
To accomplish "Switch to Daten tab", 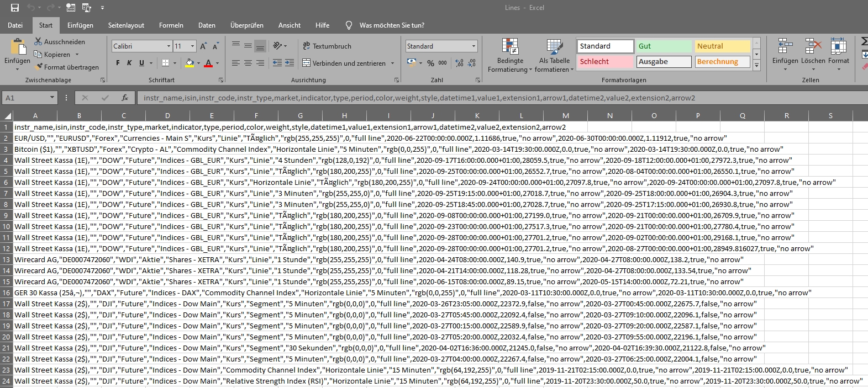I will coord(207,25).
